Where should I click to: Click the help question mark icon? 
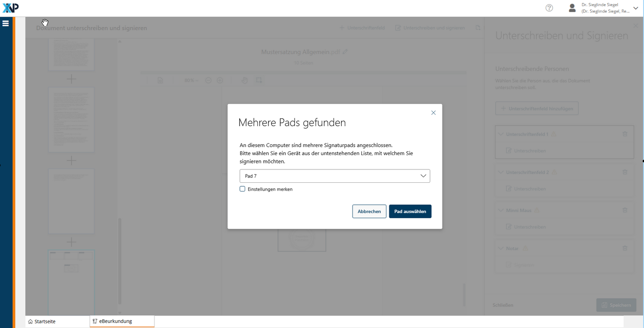click(x=549, y=8)
